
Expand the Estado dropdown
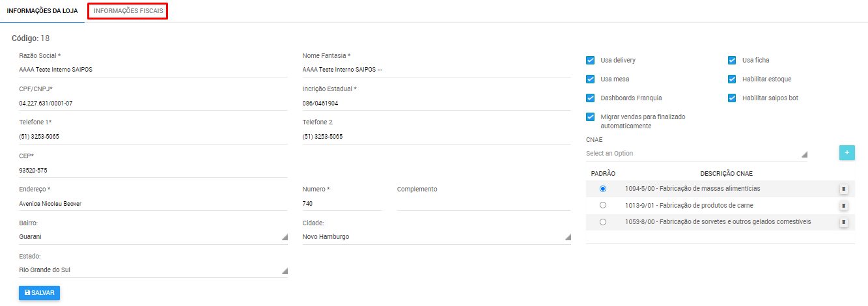point(153,270)
